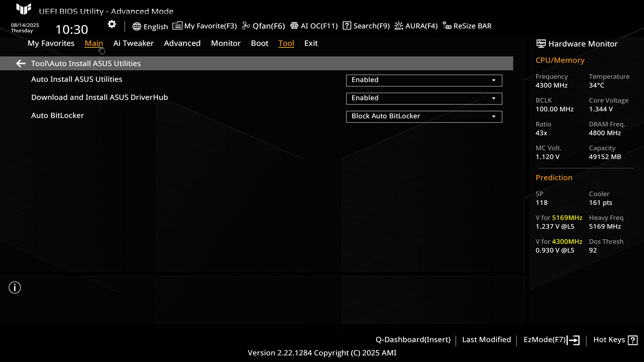This screenshot has height=362, width=644.
Task: Open Qfan control fan icon
Action: (246, 26)
